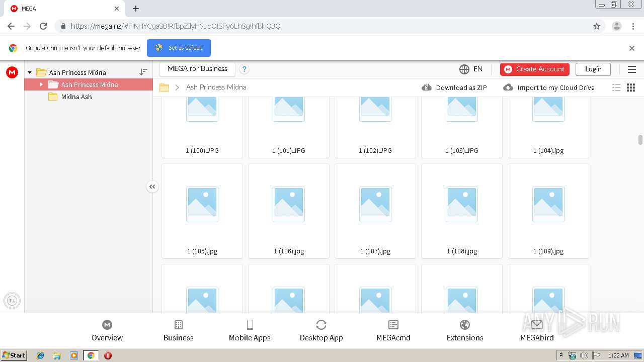Select file 1 (102).JPG
This screenshot has width=644, height=362.
tap(375, 128)
